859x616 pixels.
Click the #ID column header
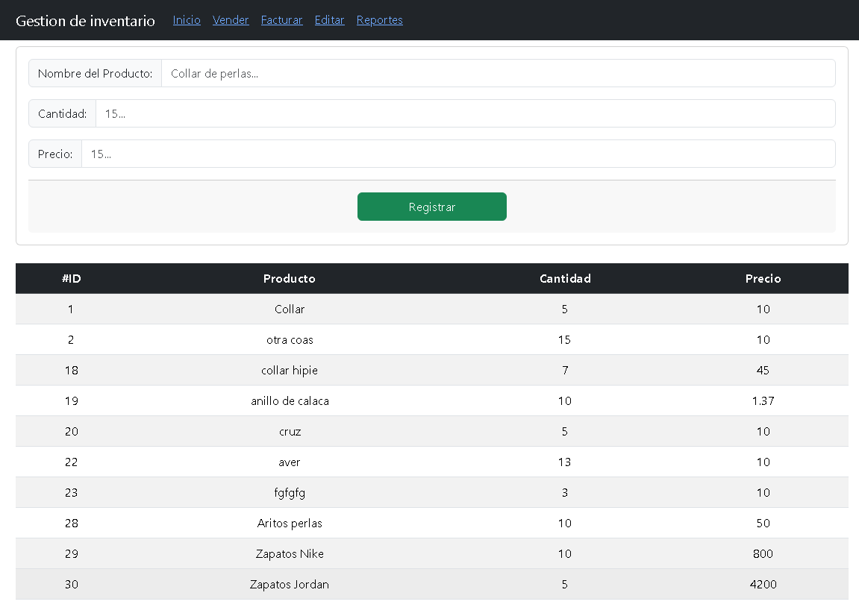[71, 279]
